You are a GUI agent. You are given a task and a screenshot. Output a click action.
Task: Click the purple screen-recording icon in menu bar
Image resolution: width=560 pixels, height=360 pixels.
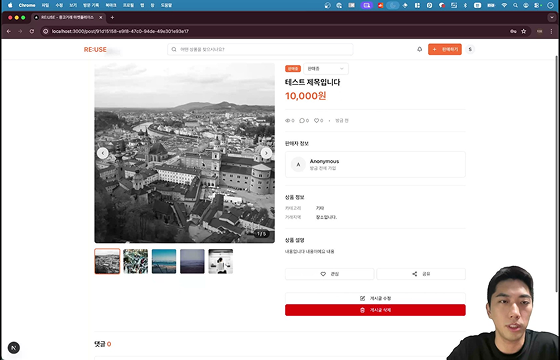[x=366, y=5]
